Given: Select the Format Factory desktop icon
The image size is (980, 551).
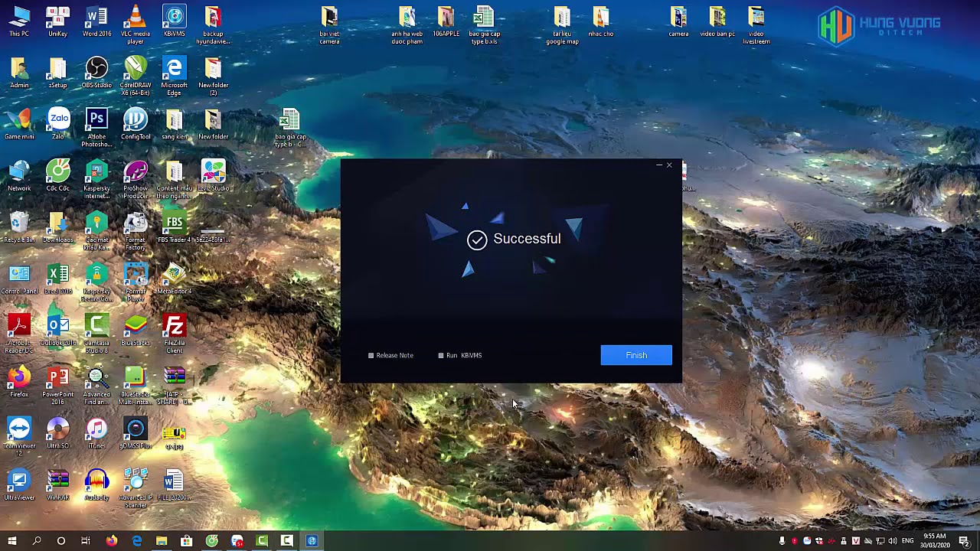Looking at the screenshot, I should coord(136,231).
